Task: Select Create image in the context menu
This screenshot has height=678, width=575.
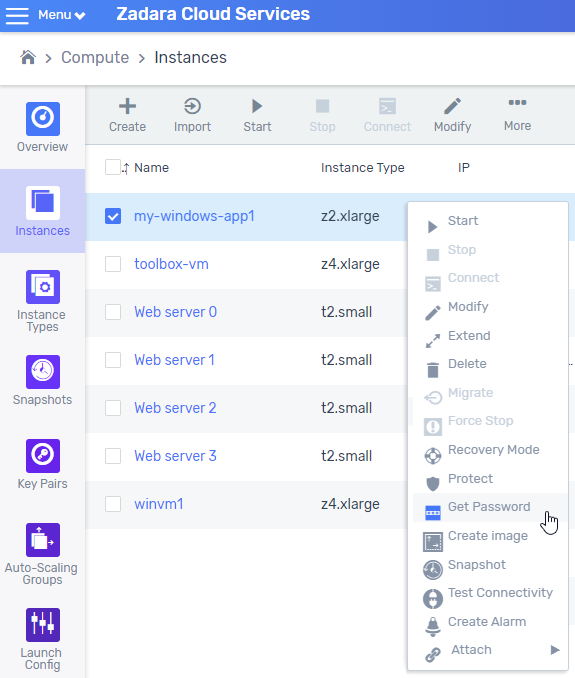Action: click(x=489, y=536)
